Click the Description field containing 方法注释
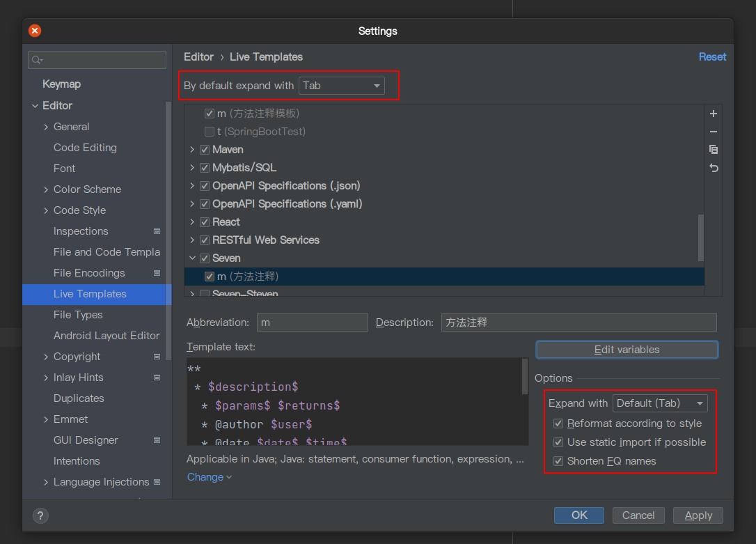756x544 pixels. (579, 322)
